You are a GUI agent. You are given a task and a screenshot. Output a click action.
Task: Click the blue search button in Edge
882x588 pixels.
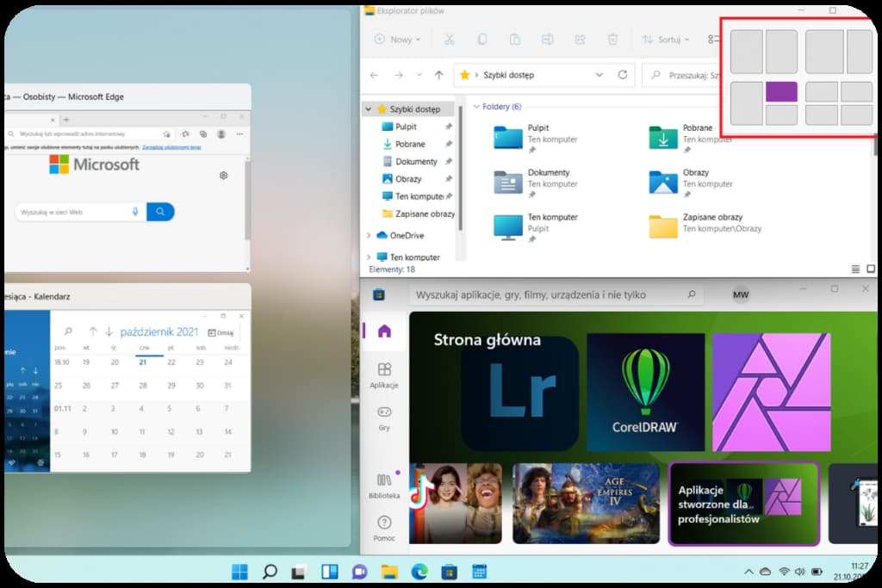(160, 212)
